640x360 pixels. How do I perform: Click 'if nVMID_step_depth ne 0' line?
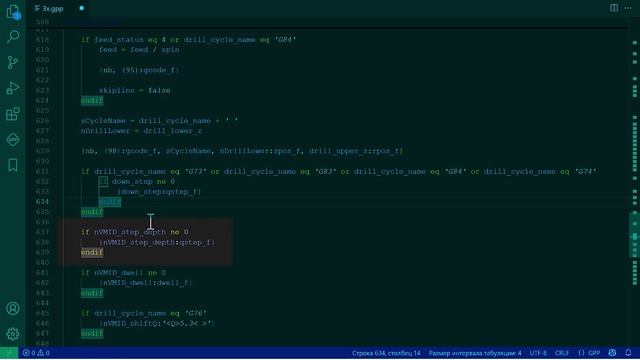click(x=135, y=232)
